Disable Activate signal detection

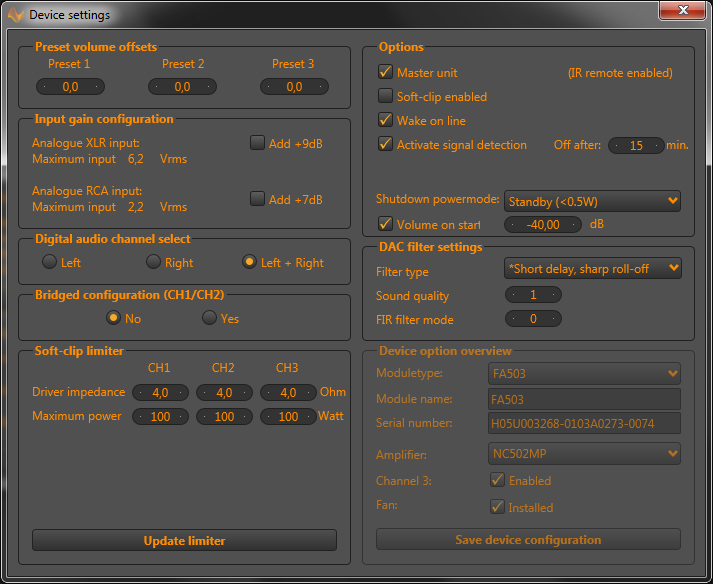(385, 145)
